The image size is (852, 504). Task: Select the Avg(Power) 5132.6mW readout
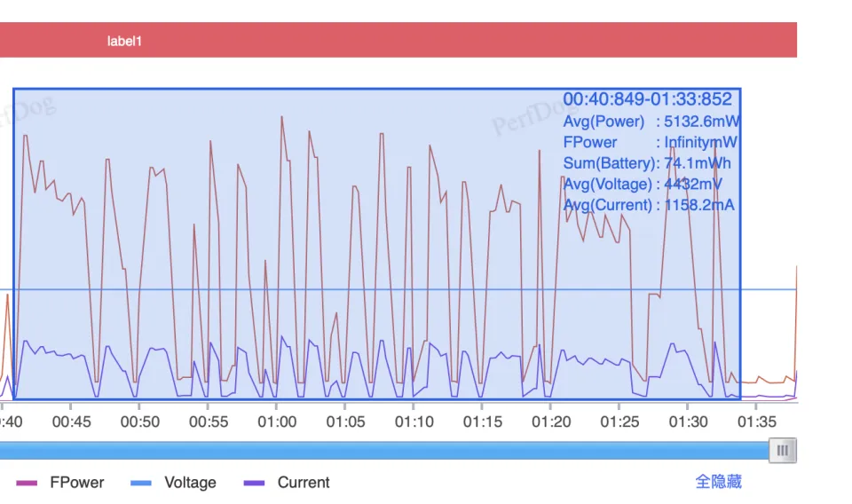click(651, 122)
